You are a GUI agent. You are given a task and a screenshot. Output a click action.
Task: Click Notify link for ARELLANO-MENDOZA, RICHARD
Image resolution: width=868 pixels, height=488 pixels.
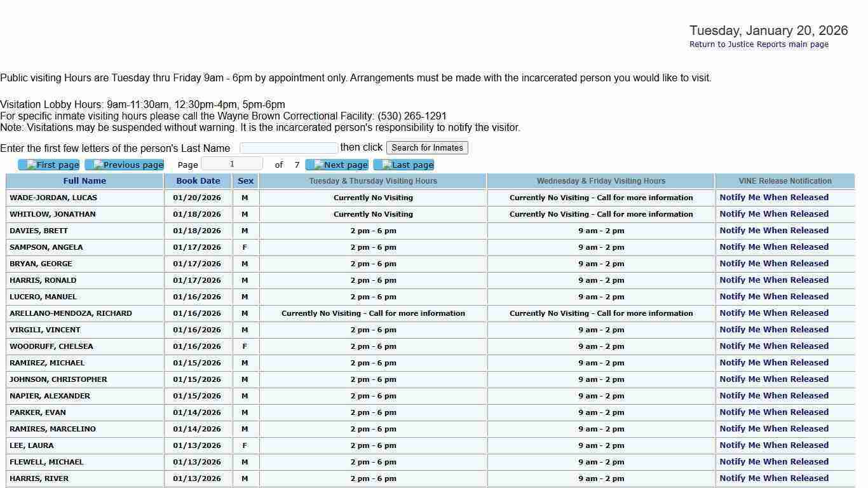(x=774, y=313)
